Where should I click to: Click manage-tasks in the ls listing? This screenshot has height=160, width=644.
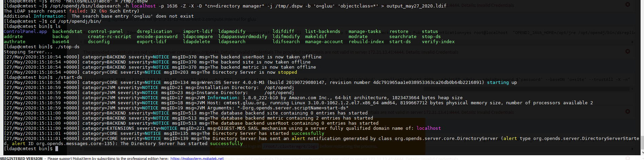coord(365,31)
